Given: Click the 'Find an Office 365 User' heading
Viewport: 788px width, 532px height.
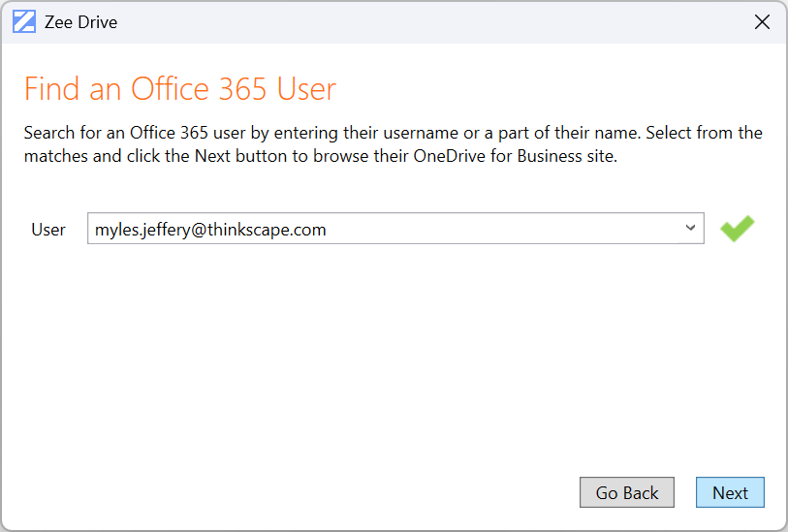Looking at the screenshot, I should click(x=180, y=89).
